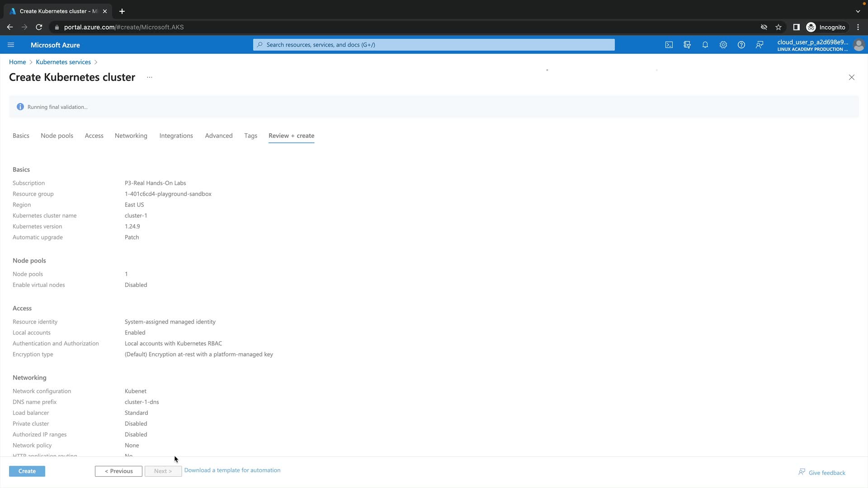Open the Directories and subscriptions filter icon

(687, 45)
